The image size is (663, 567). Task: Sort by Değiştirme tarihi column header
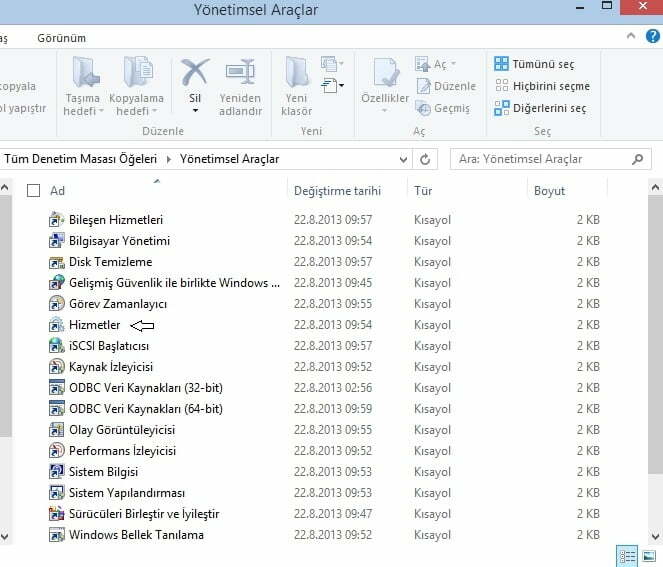[x=347, y=191]
